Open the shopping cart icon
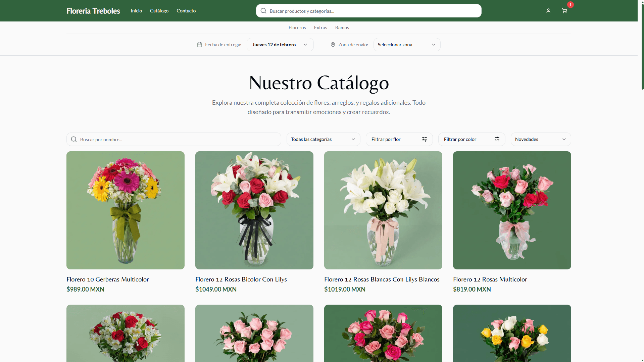 pyautogui.click(x=564, y=11)
